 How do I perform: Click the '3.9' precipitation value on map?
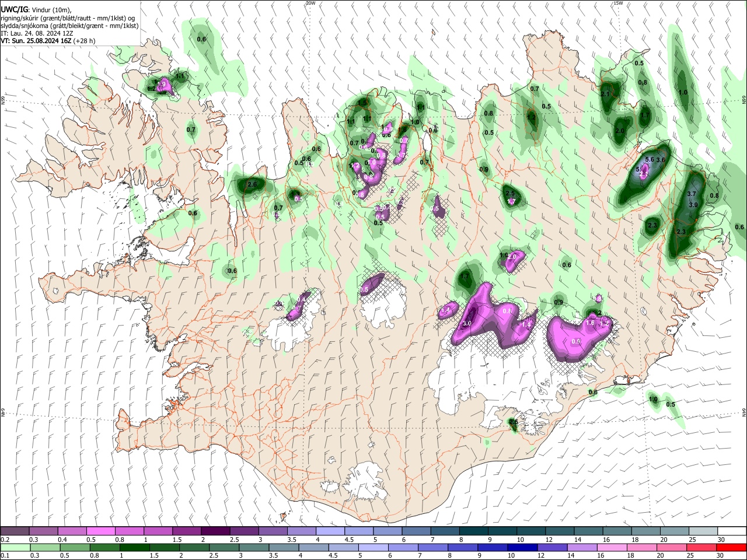coord(693,205)
